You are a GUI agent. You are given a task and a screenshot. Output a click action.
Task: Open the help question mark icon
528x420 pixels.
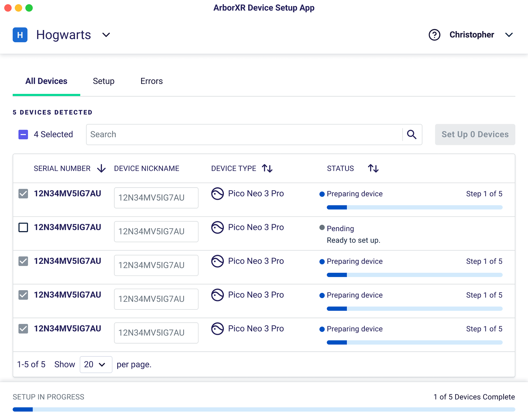coord(435,35)
